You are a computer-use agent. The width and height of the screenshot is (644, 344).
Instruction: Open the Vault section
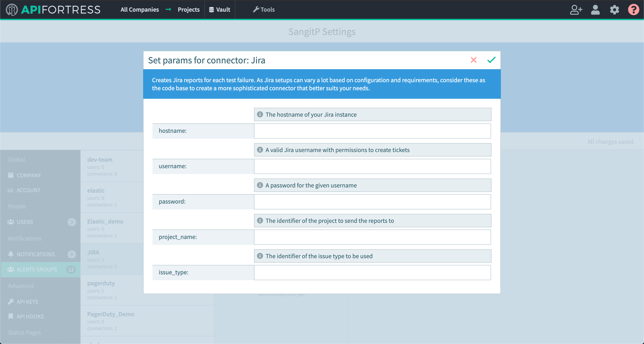220,10
